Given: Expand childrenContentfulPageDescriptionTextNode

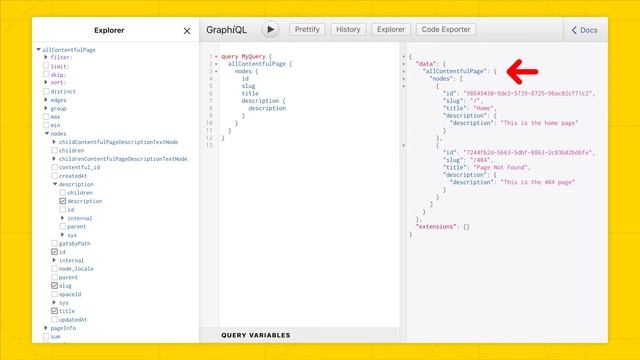Looking at the screenshot, I should click(x=54, y=159).
